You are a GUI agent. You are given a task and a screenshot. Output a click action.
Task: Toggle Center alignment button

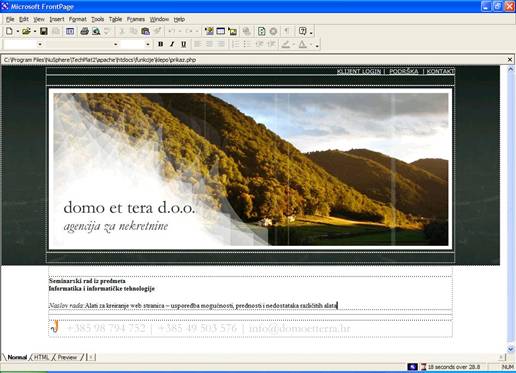coord(209,44)
